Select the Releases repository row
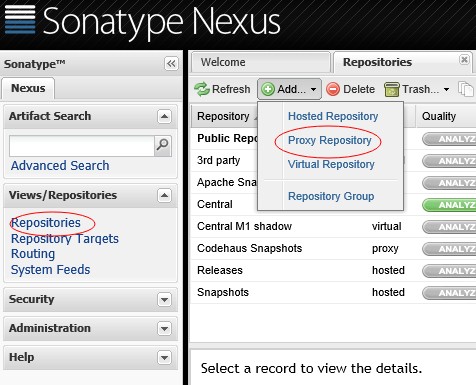This screenshot has height=385, width=476. pos(333,270)
